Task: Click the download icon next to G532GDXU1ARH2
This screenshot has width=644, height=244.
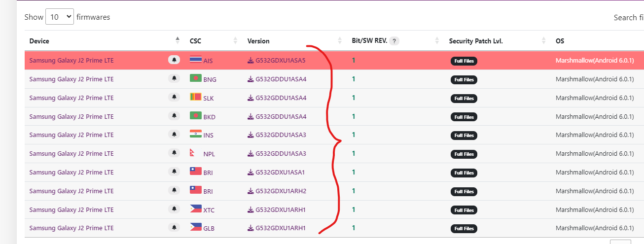Action: tap(250, 191)
